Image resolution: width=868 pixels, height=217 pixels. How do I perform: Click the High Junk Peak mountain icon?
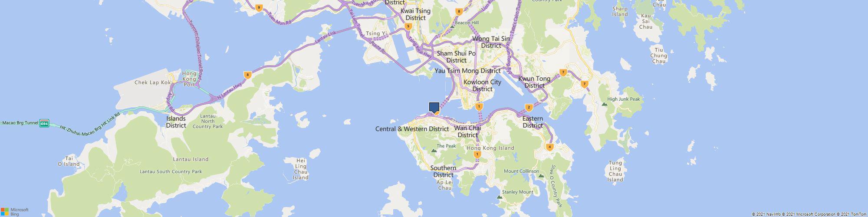coord(604,104)
